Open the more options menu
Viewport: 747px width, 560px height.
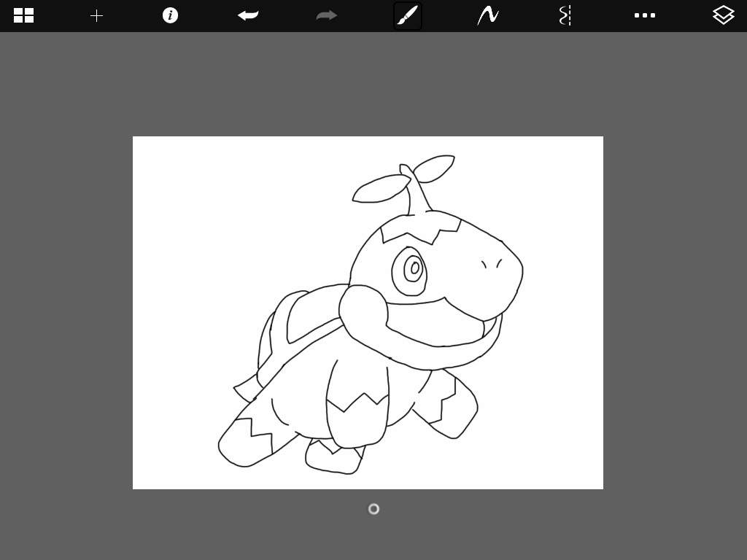(645, 16)
